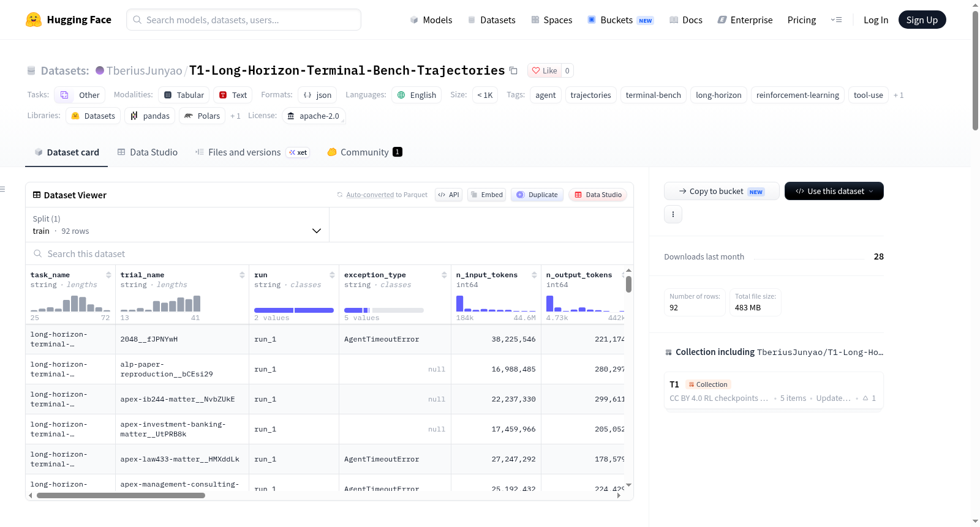The height and width of the screenshot is (527, 980).
Task: Focus the Search this dataset field
Action: [330, 253]
